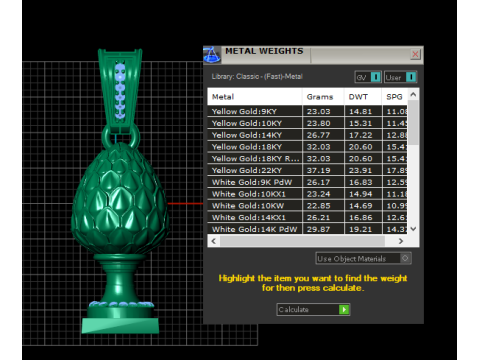Click the Calculate button
Viewport: 480px width, 360px height.
click(x=313, y=309)
